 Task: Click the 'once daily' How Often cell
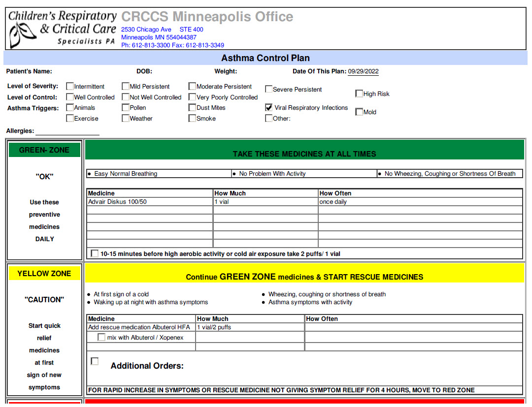[x=420, y=202]
